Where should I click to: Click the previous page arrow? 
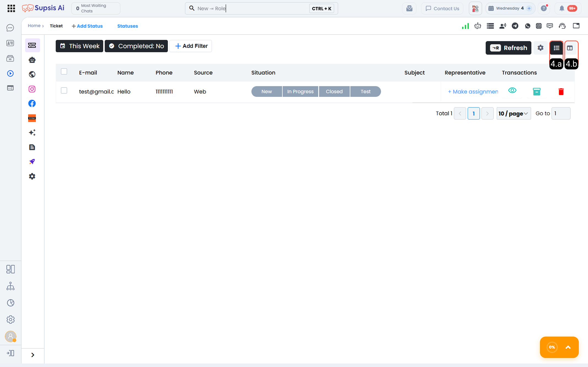(x=460, y=113)
